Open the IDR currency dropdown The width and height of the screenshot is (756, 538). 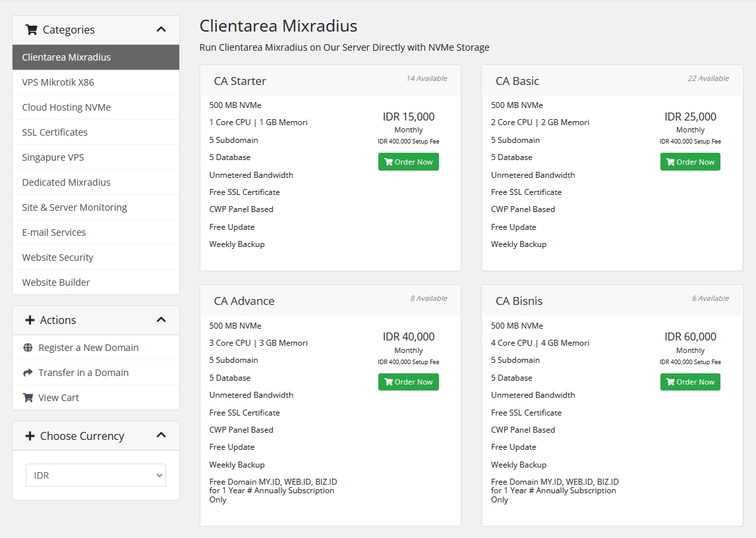(x=96, y=475)
